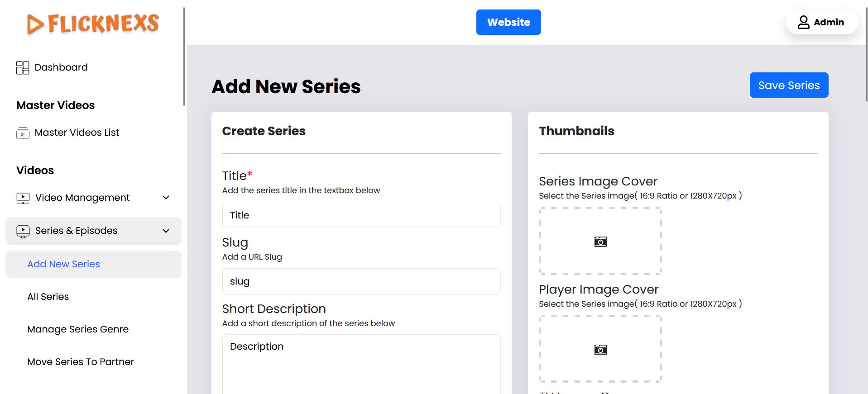Click the Series & Episodes monitor icon
The image size is (868, 394).
[x=23, y=231]
